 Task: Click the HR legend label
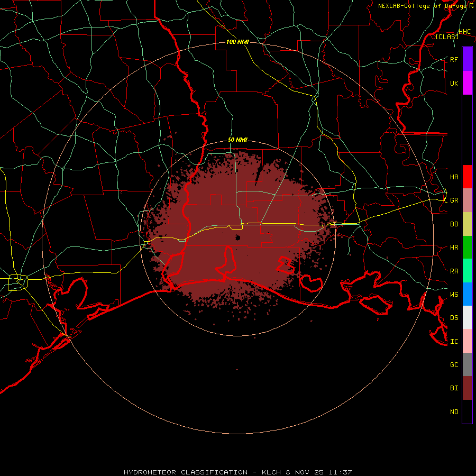(454, 248)
